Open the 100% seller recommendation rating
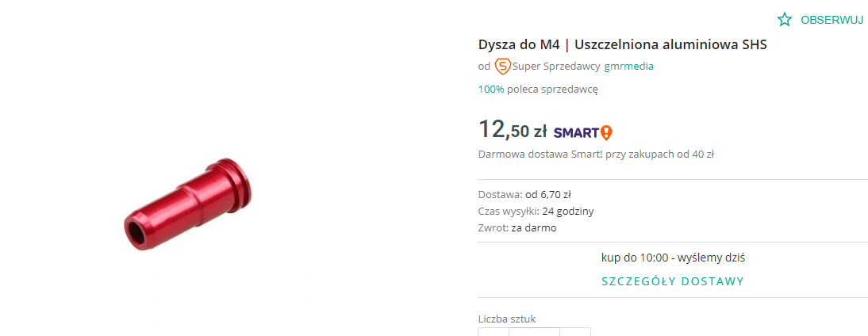868x336 pixels. [491, 89]
